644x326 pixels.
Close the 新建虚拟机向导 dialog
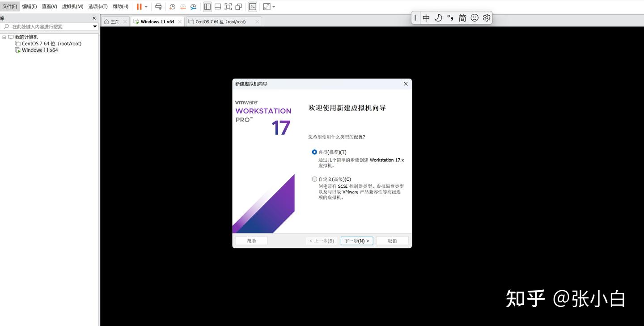[x=406, y=84]
